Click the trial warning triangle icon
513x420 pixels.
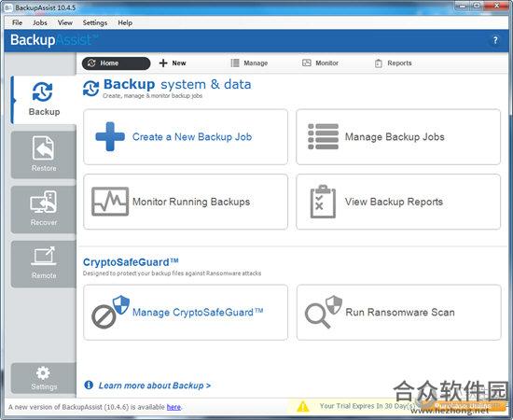coord(303,406)
